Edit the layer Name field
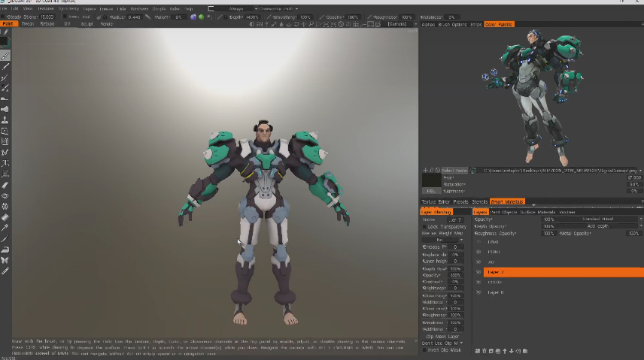Viewport: 644px width, 360px height. point(455,219)
